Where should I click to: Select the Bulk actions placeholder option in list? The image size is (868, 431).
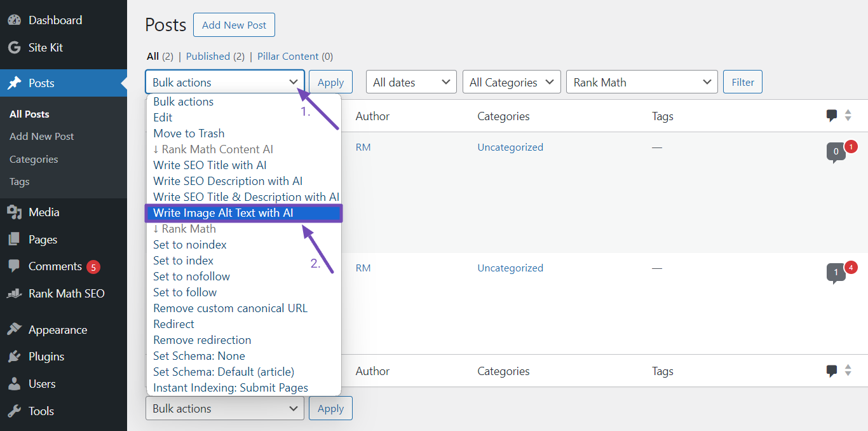click(x=243, y=102)
